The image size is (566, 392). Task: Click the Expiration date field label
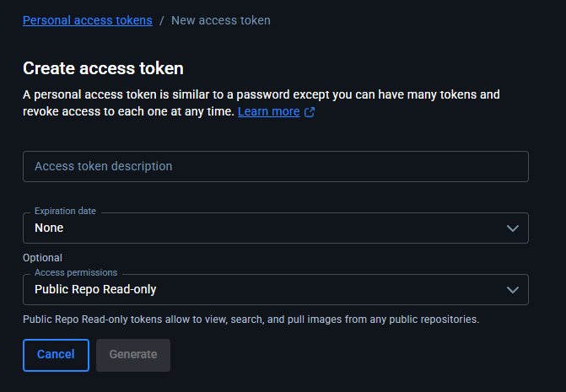pos(65,211)
